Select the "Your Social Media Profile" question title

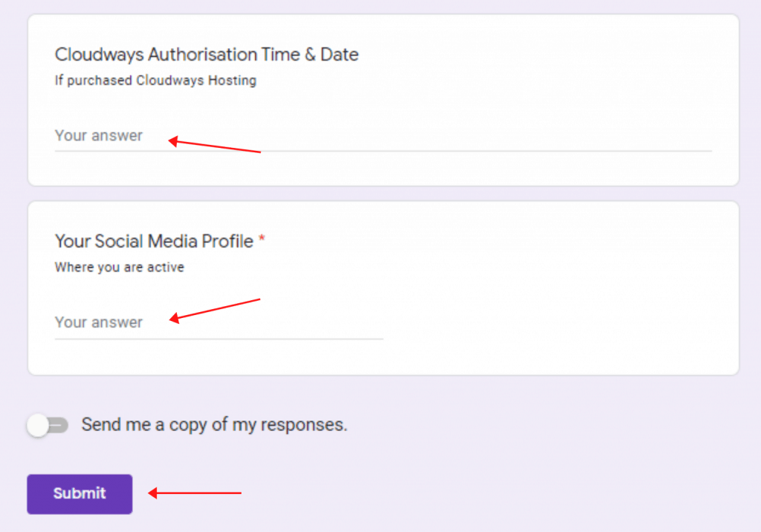[154, 241]
